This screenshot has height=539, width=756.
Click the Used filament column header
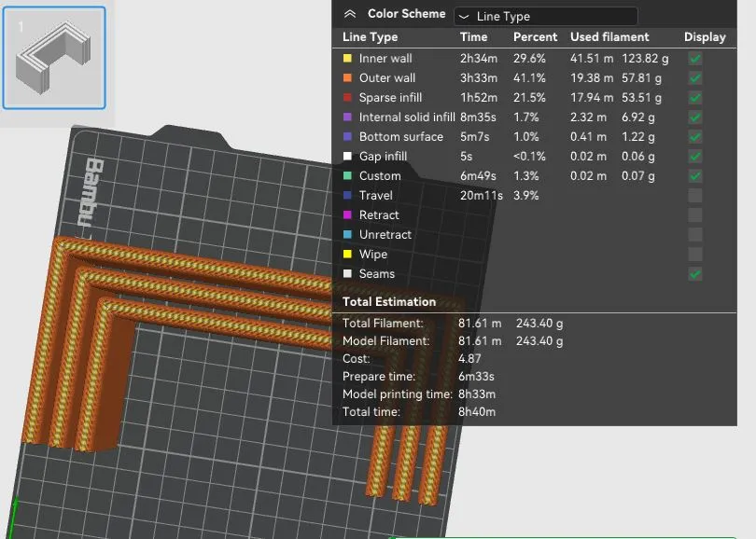[x=609, y=37]
